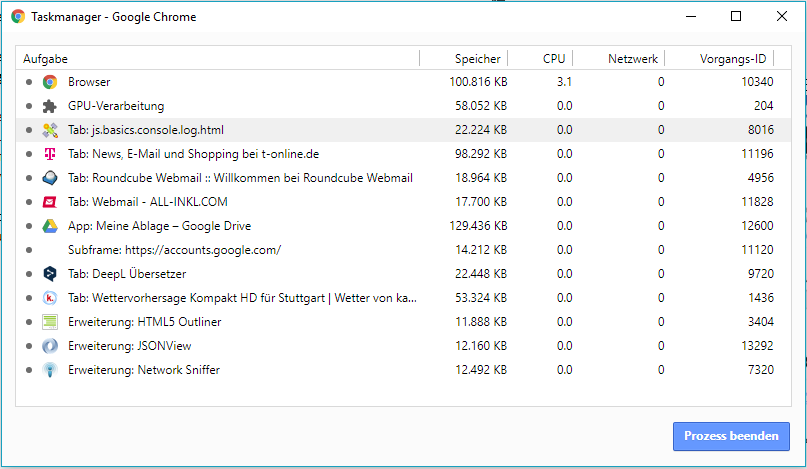Image resolution: width=807 pixels, height=469 pixels.
Task: Click process ID 11120
Action: [x=757, y=250]
